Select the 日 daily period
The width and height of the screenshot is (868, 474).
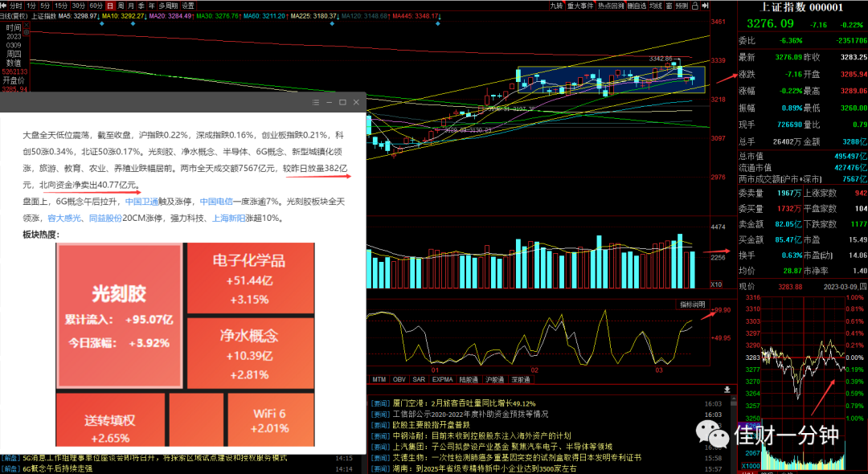coord(110,6)
